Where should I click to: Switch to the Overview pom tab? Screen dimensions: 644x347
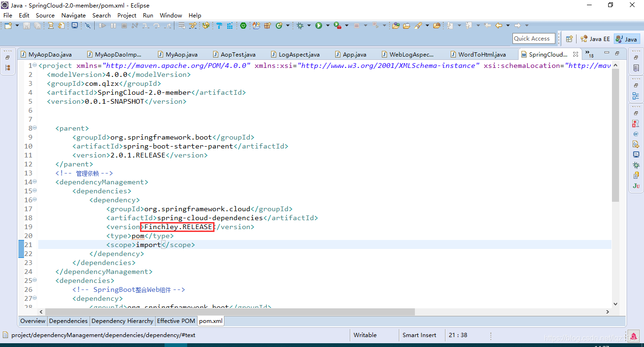pos(33,321)
